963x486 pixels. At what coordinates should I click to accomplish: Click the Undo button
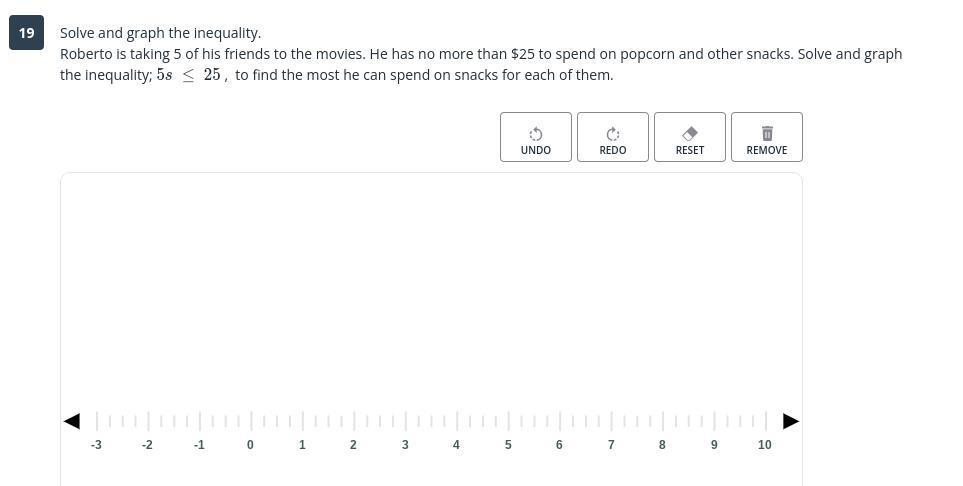[x=536, y=138]
